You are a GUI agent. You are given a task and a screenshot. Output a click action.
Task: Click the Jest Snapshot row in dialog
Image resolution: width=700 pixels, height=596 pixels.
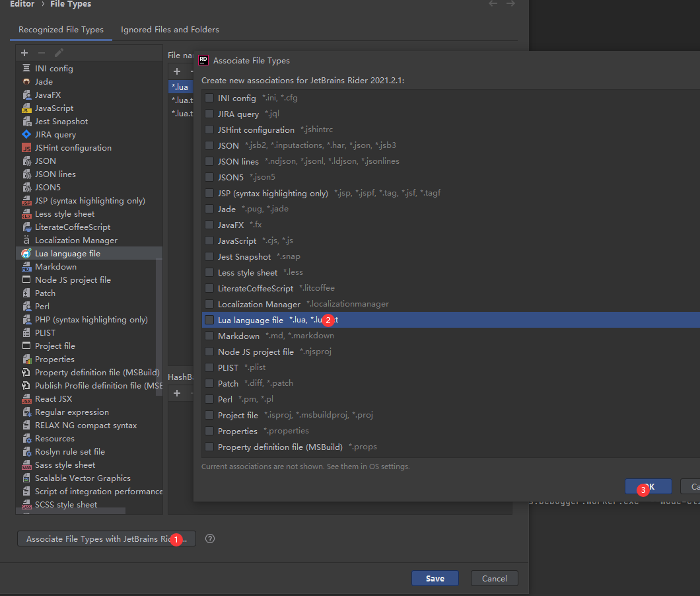tap(451, 256)
